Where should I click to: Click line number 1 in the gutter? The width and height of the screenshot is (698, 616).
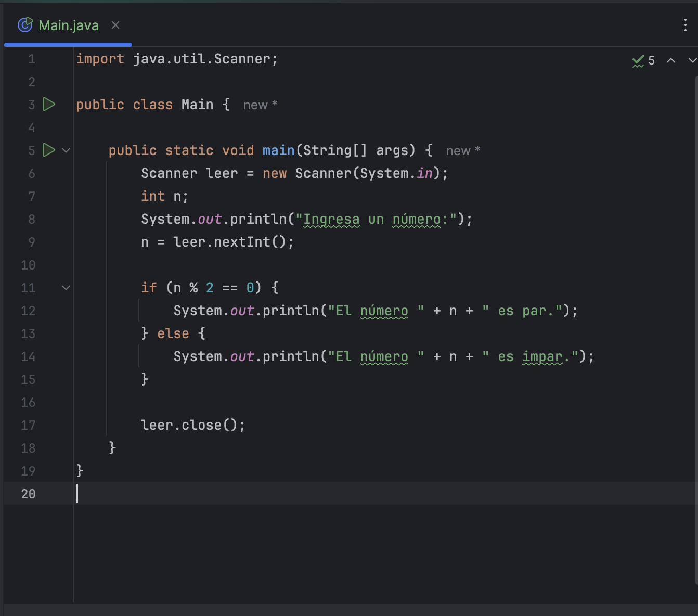click(x=32, y=59)
